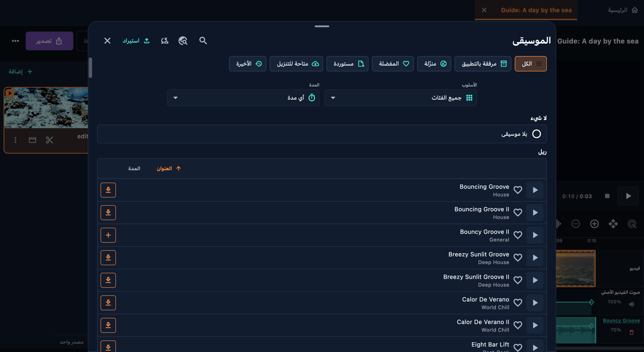Image resolution: width=644 pixels, height=352 pixels.
Task: Click the music swap icon next to استيراد
Action: click(x=165, y=41)
